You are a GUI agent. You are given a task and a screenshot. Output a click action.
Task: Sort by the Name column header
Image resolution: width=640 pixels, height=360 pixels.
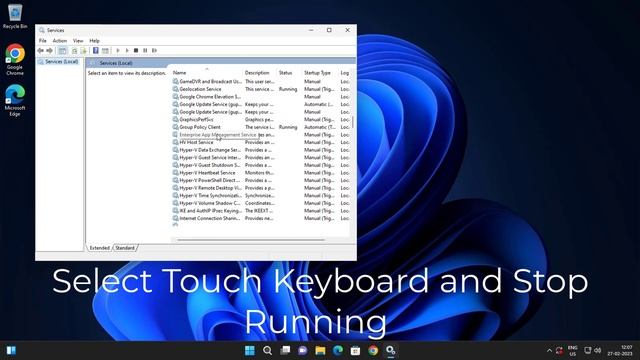207,73
